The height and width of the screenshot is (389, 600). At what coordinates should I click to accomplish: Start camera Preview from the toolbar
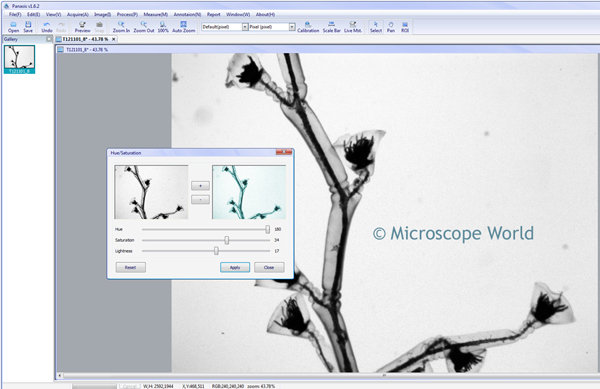point(82,27)
